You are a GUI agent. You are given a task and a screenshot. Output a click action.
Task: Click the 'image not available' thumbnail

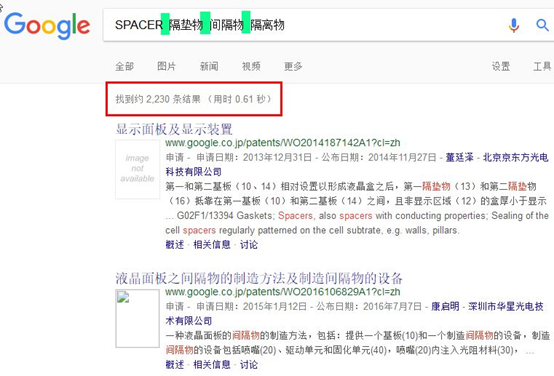(137, 169)
